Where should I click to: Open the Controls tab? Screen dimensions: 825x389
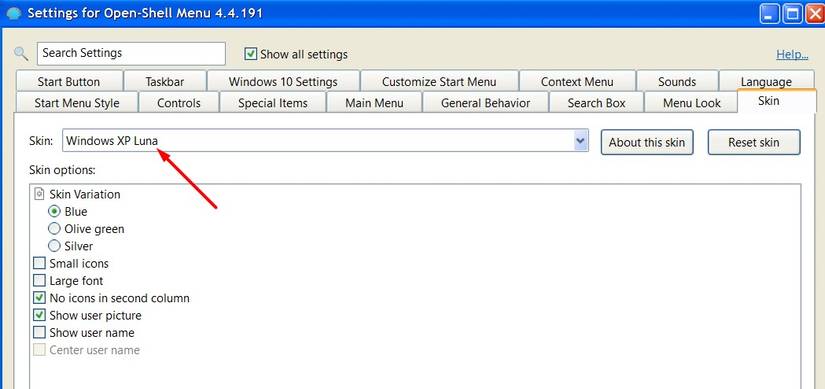coord(179,103)
